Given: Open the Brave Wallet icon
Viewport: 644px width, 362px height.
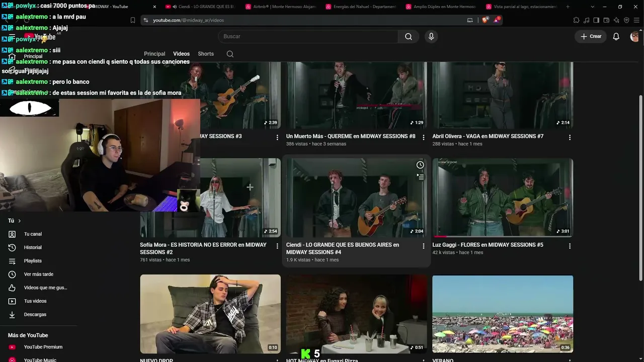Looking at the screenshot, I should 606,20.
